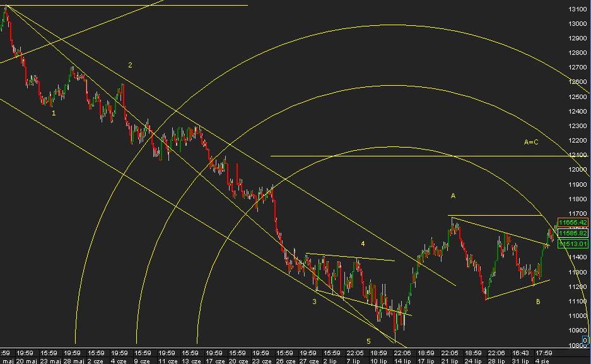Viewport: 591px width, 364px height.
Task: Click the 11800 price axis label
Action: 577,199
